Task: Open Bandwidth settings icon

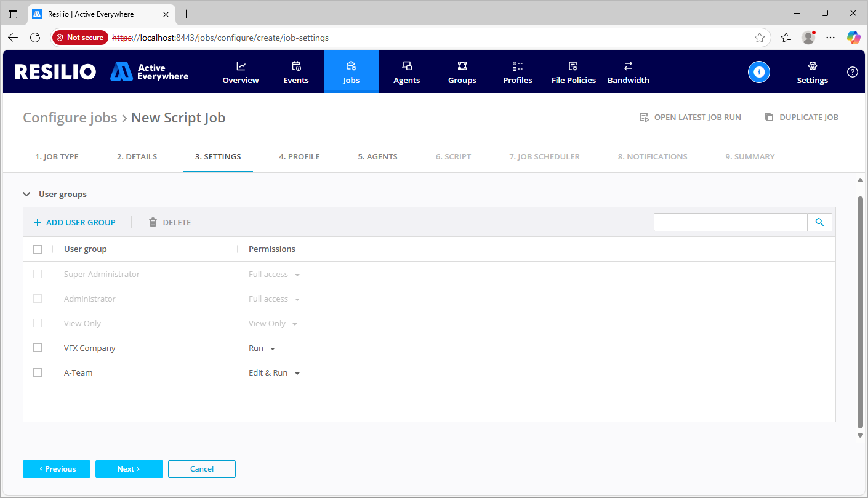Action: pos(628,66)
